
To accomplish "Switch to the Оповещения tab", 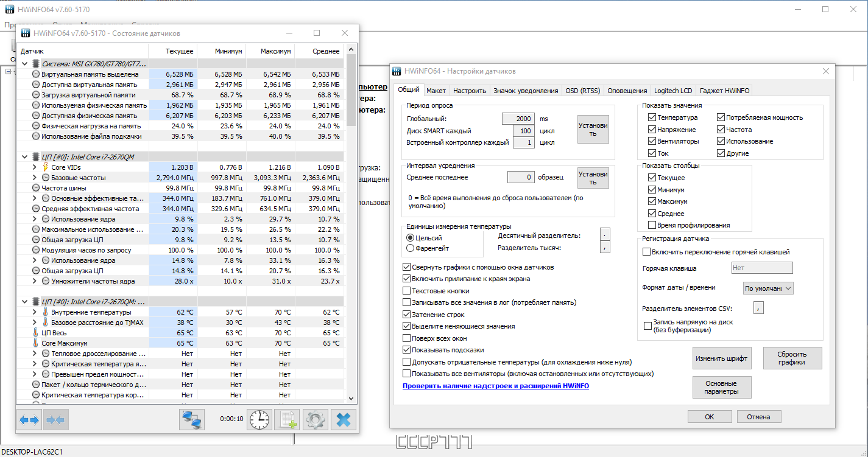I will click(627, 91).
